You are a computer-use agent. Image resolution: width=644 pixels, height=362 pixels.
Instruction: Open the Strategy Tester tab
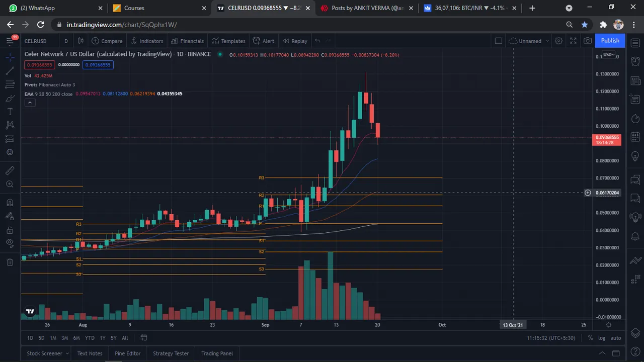[171, 353]
